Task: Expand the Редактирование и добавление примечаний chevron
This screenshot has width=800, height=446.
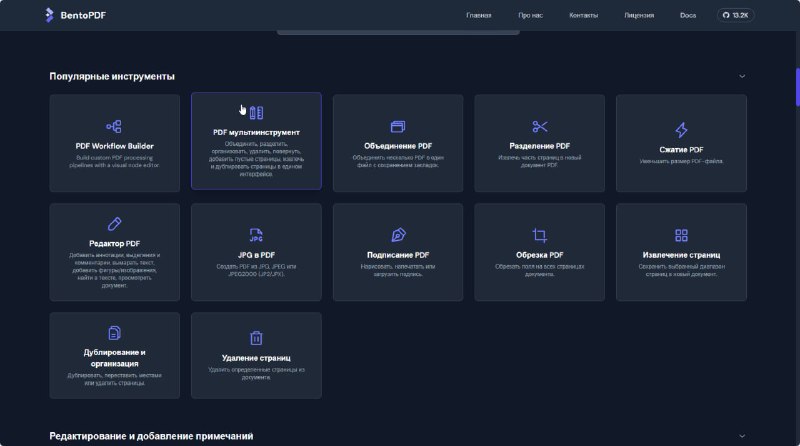Action: pos(742,436)
